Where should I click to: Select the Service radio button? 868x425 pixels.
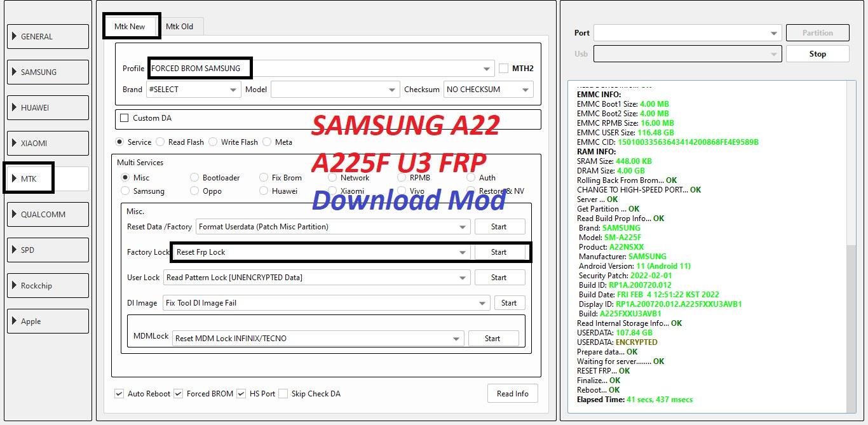point(119,142)
